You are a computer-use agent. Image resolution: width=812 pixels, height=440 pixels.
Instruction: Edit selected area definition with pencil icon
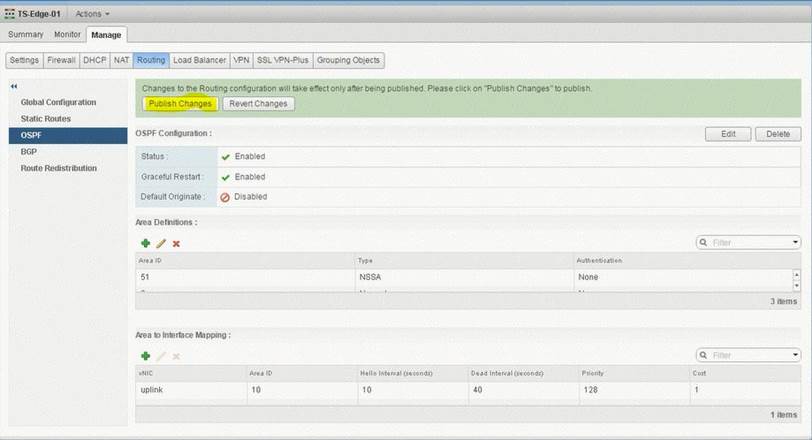[x=161, y=243]
